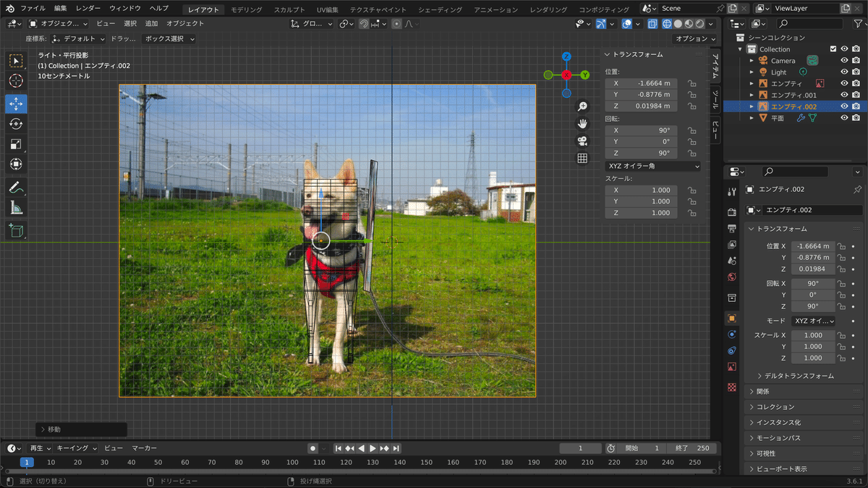
Task: Click the auto keying record button
Action: 312,448
